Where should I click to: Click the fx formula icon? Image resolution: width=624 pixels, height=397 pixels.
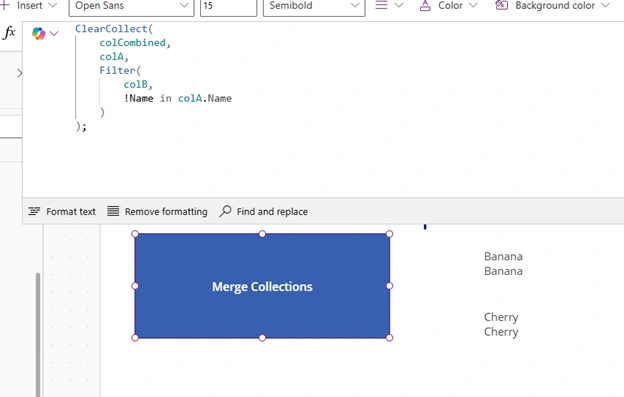pos(9,33)
